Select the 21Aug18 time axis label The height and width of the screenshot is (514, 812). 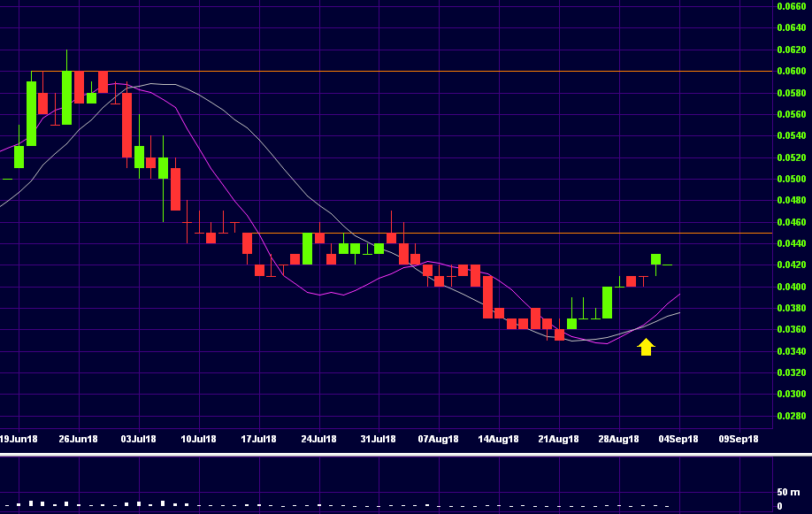pos(558,439)
